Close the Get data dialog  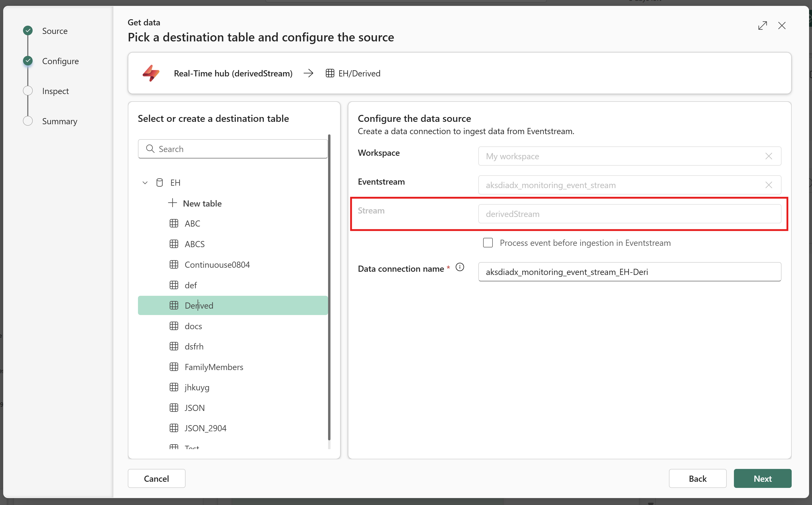(x=782, y=26)
